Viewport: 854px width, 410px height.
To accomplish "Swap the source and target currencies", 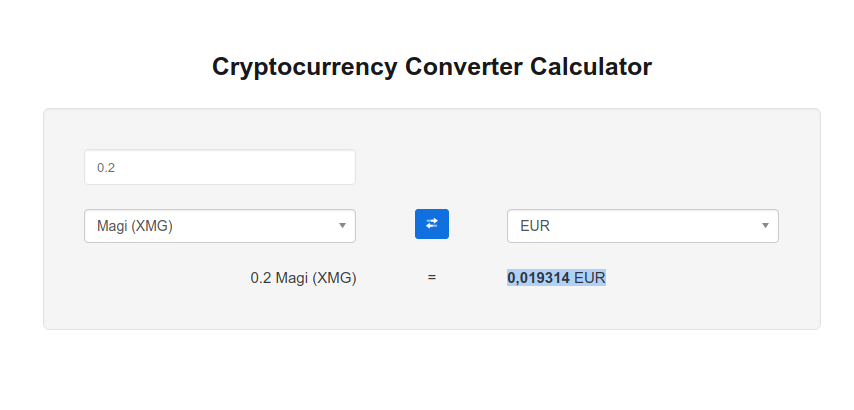I will [x=432, y=224].
